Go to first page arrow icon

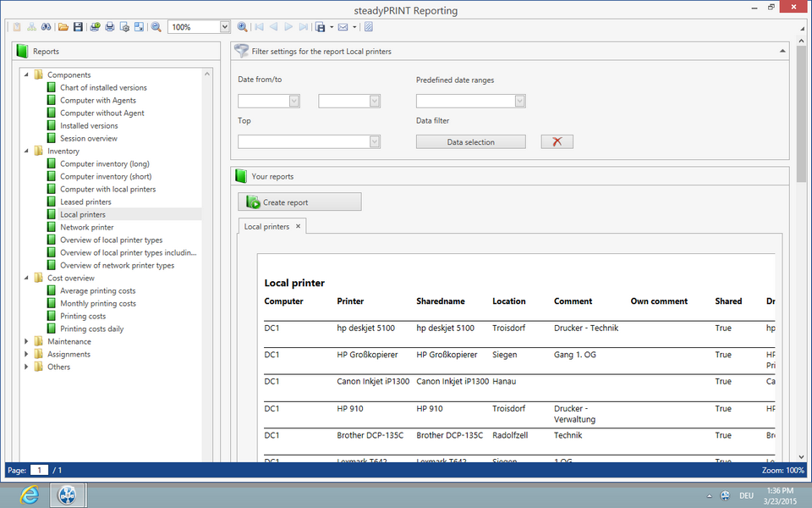click(x=259, y=27)
